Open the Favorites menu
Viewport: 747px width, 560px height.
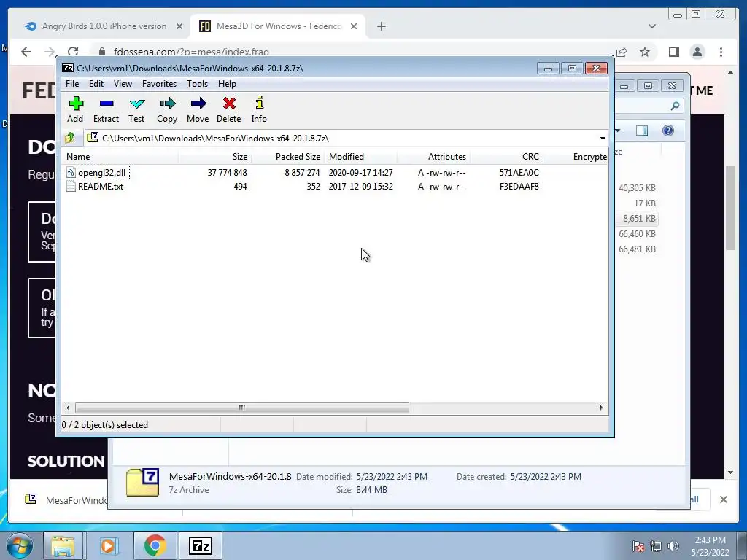click(159, 84)
